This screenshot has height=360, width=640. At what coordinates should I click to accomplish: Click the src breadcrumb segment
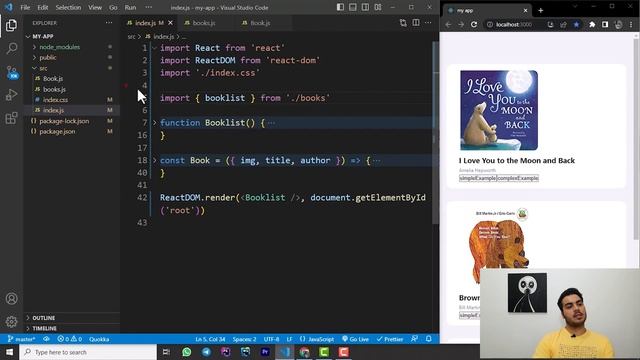131,37
